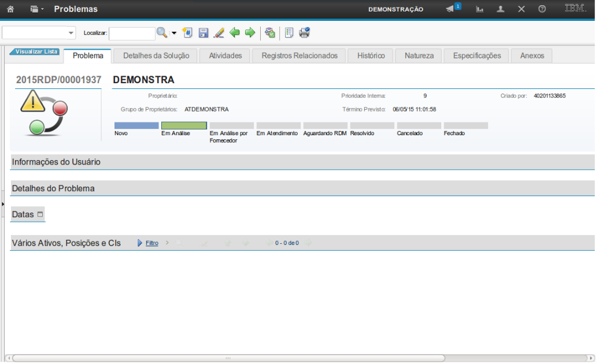Go to the home Start Center icon
This screenshot has width=610, height=364.
10,9
